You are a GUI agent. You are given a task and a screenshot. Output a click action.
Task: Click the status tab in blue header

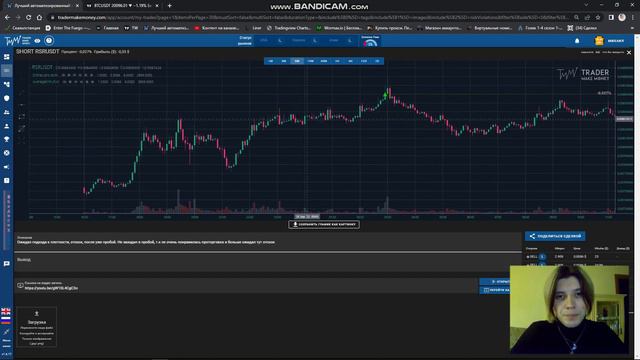click(245, 40)
